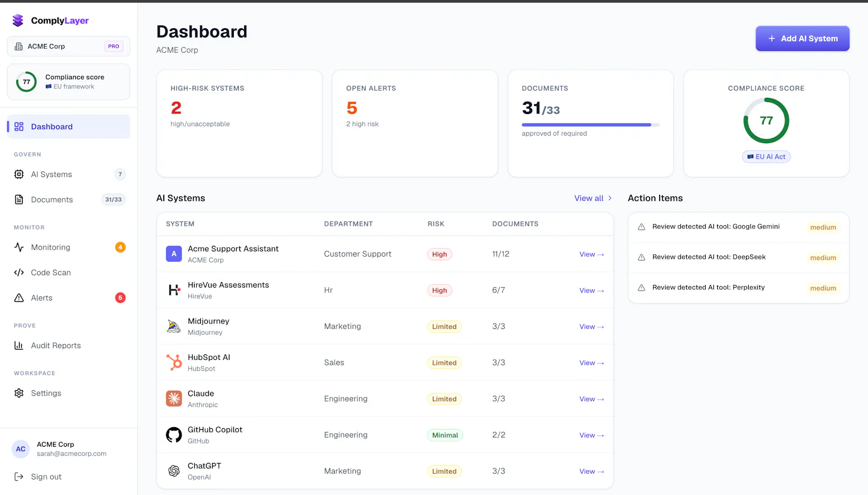Open View link for HubSpot AI row

[591, 363]
